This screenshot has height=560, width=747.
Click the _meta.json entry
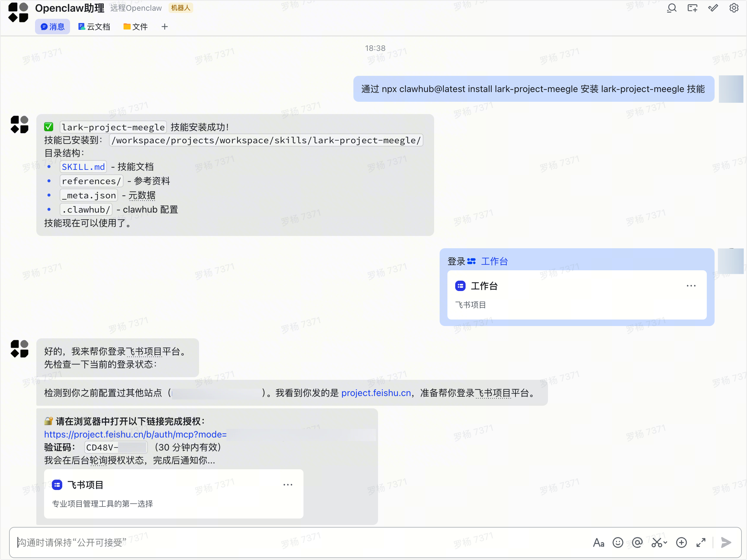[89, 195]
